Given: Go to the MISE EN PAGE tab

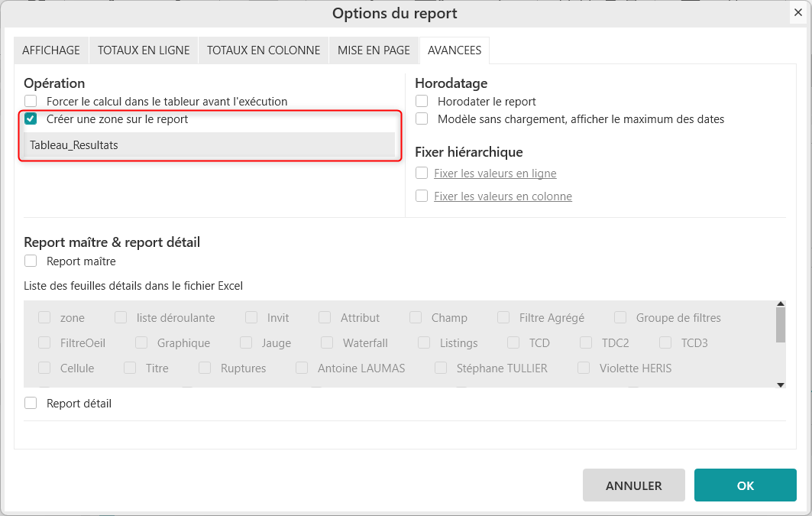Looking at the screenshot, I should (x=374, y=50).
